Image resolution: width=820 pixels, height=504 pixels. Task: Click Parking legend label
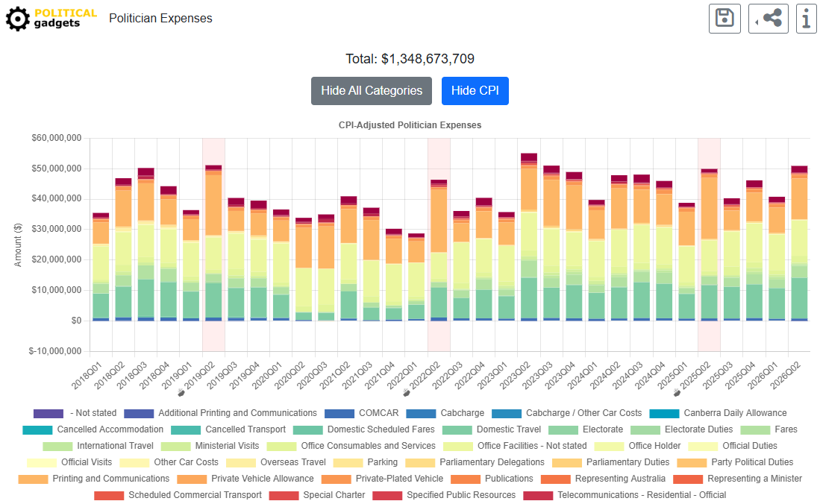pyautogui.click(x=382, y=462)
